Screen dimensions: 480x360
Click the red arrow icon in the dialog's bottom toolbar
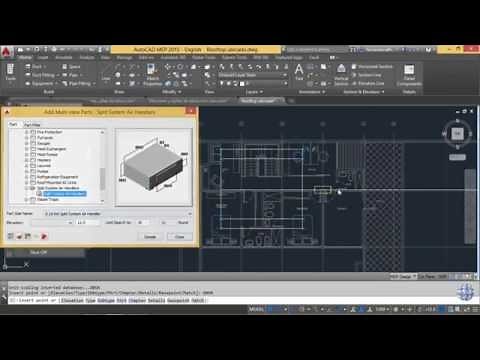(44, 236)
